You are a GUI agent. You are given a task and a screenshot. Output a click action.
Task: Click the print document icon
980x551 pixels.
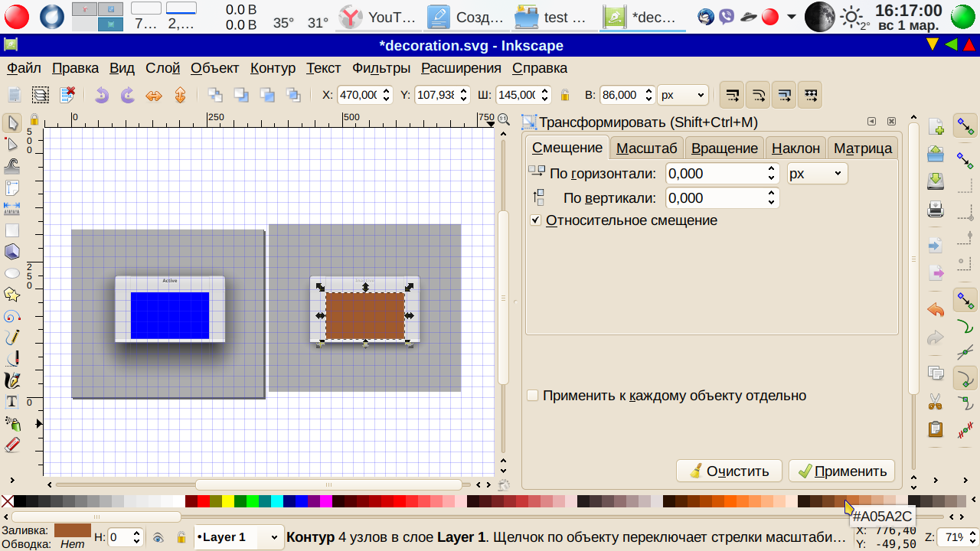(x=935, y=208)
